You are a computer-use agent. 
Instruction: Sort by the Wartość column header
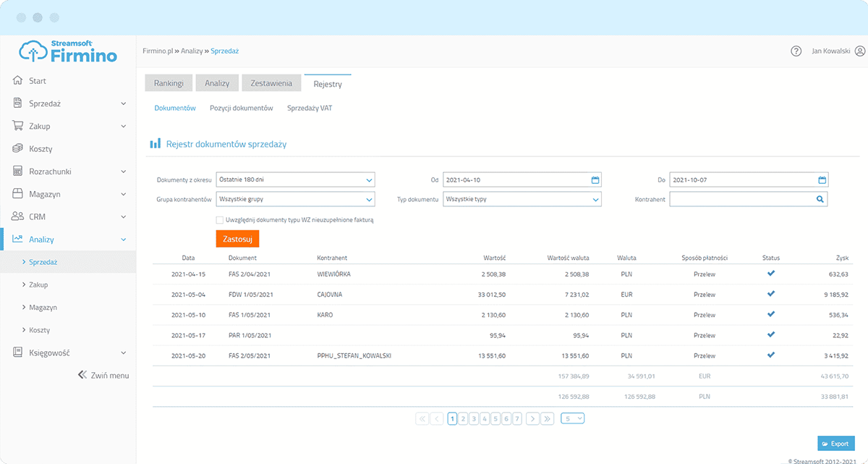pos(495,258)
